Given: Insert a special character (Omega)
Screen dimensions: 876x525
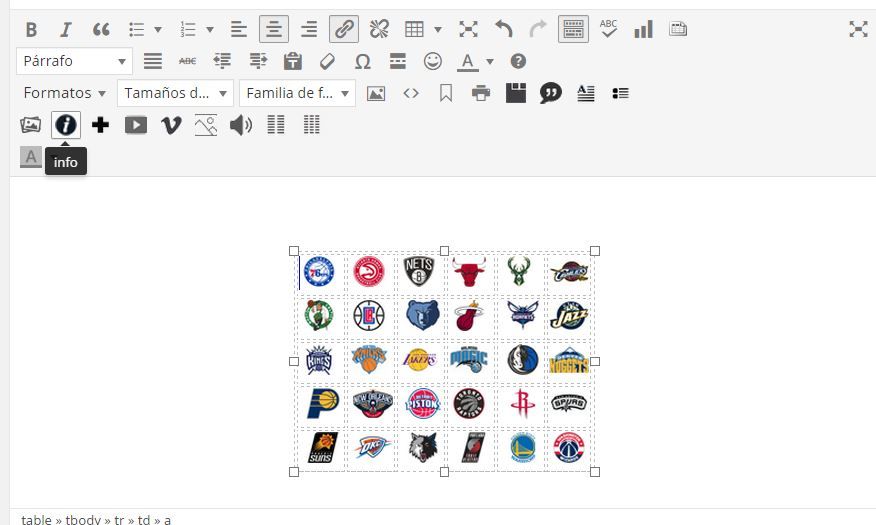Looking at the screenshot, I should coord(363,61).
